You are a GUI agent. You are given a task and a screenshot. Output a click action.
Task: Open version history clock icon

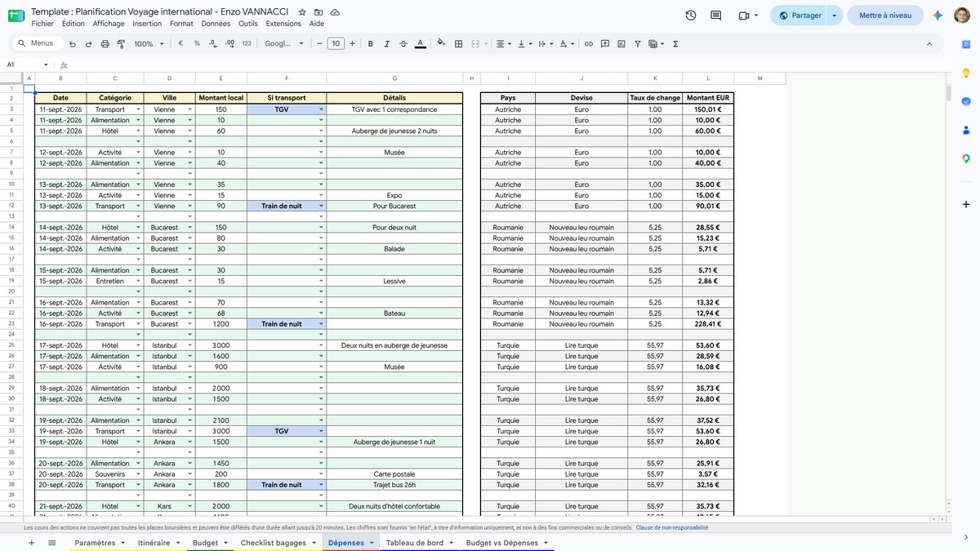coord(691,16)
